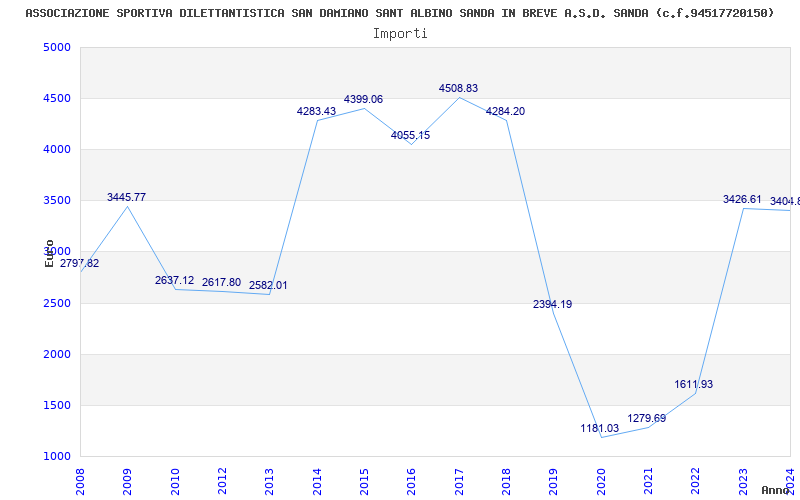The height and width of the screenshot is (500, 800).
Task: Click the association name chart title
Action: (x=400, y=13)
